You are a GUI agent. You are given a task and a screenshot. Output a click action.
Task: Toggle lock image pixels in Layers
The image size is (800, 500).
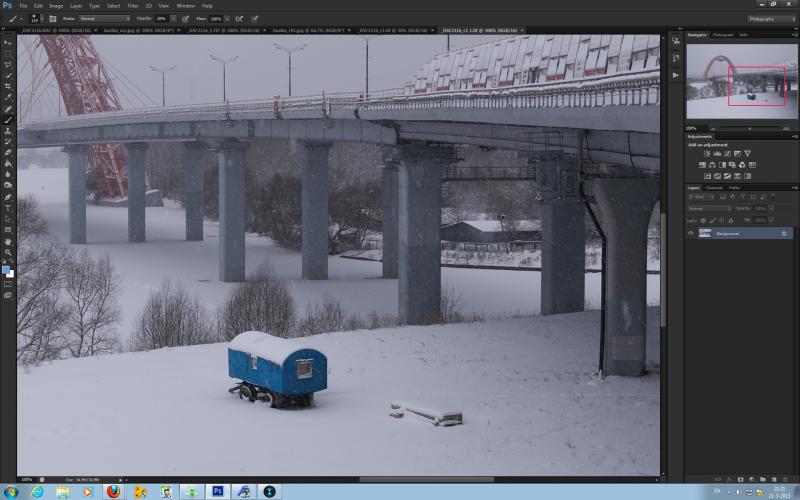click(712, 220)
